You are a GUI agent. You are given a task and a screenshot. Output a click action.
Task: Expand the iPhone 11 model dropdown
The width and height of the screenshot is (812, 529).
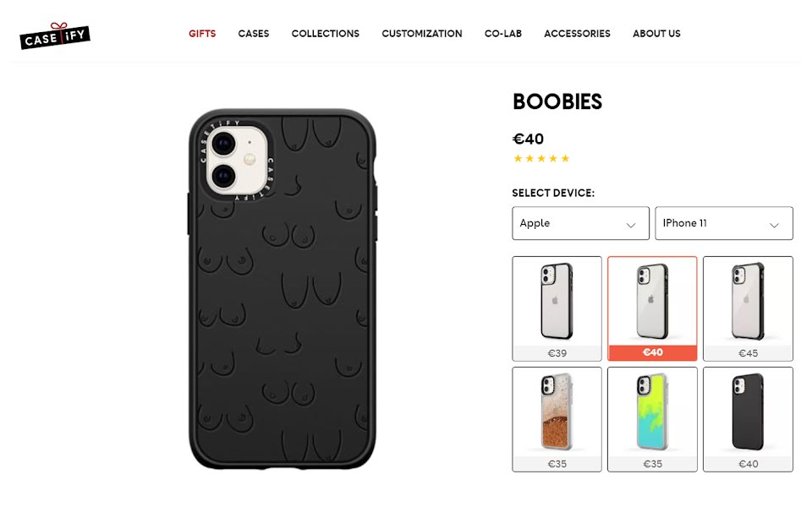click(x=724, y=223)
